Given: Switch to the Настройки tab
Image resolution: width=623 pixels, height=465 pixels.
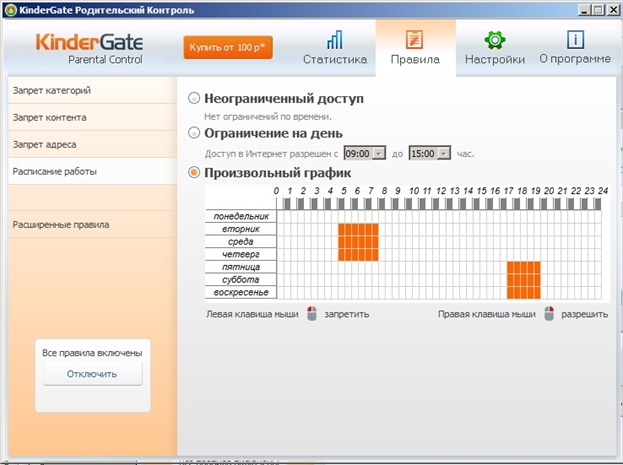Looking at the screenshot, I should 495,48.
